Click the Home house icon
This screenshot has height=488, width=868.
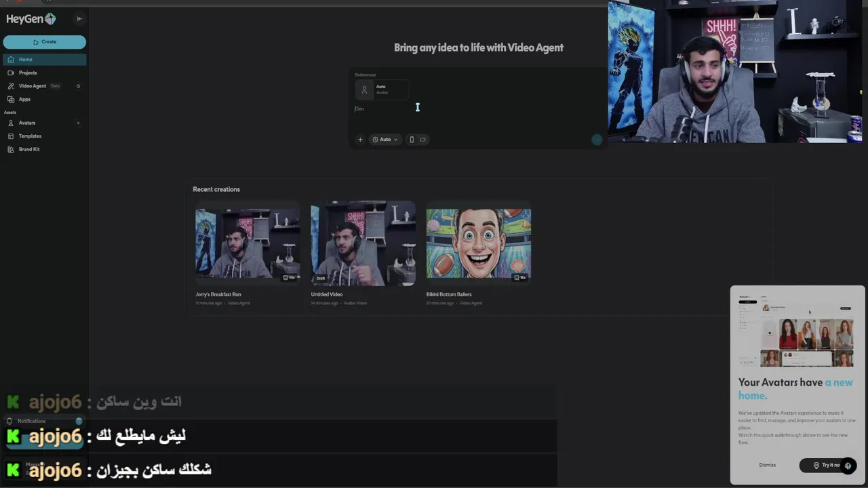[11, 60]
